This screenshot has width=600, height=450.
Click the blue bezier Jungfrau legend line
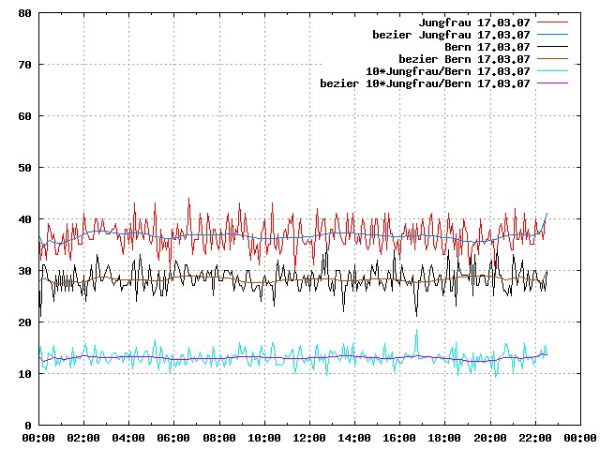tap(552, 33)
